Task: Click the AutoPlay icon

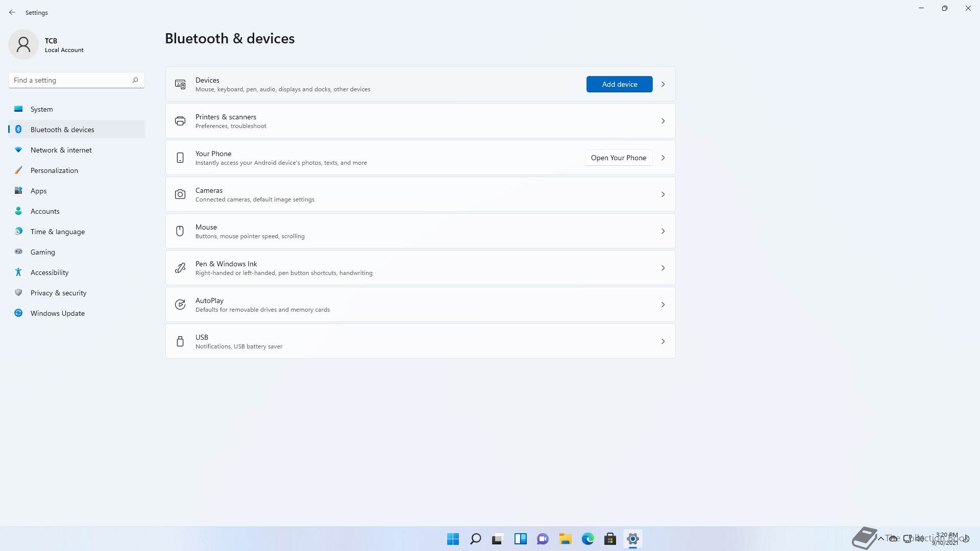Action: pyautogui.click(x=180, y=305)
